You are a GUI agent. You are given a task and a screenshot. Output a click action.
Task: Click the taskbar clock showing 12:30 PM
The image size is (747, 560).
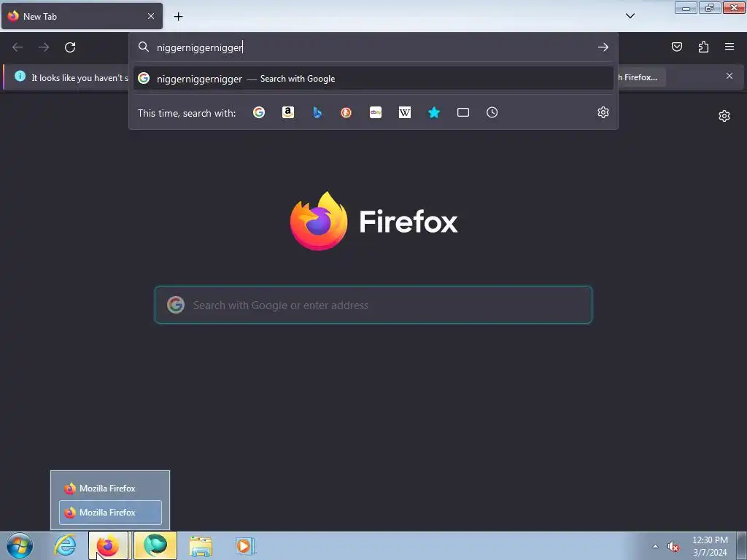coord(710,546)
